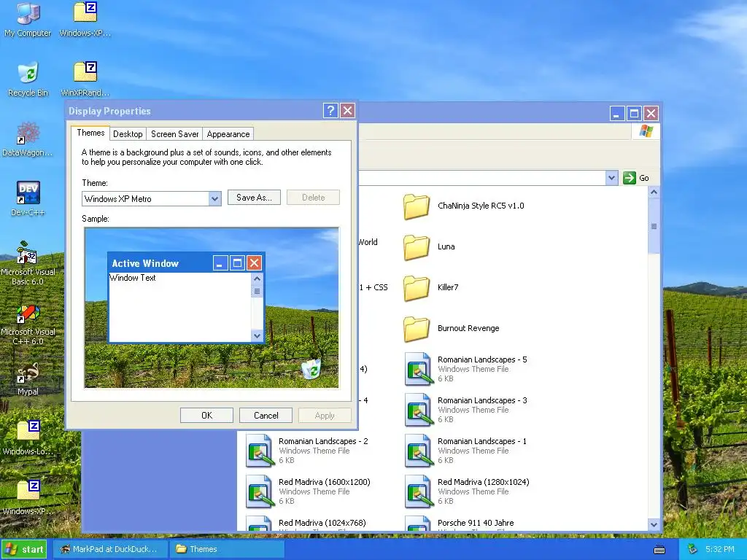The image size is (747, 560).
Task: Switch to the Themes tab
Action: (90, 133)
